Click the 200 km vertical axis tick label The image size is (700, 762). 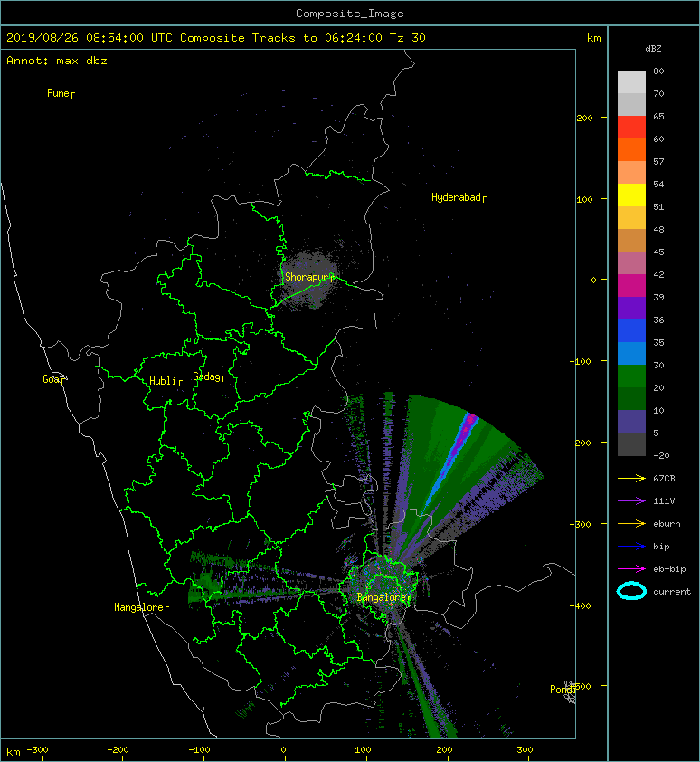coord(585,118)
